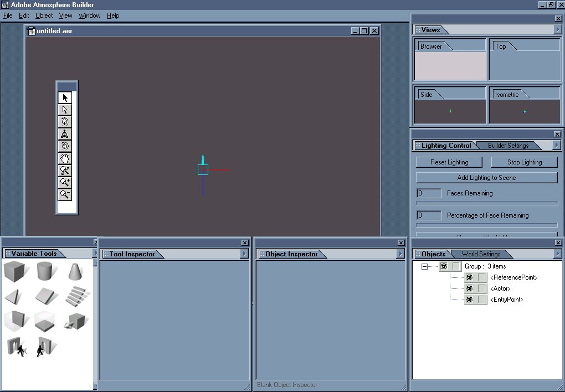
Task: Open the Objects panel flyout arrow
Action: (x=557, y=254)
